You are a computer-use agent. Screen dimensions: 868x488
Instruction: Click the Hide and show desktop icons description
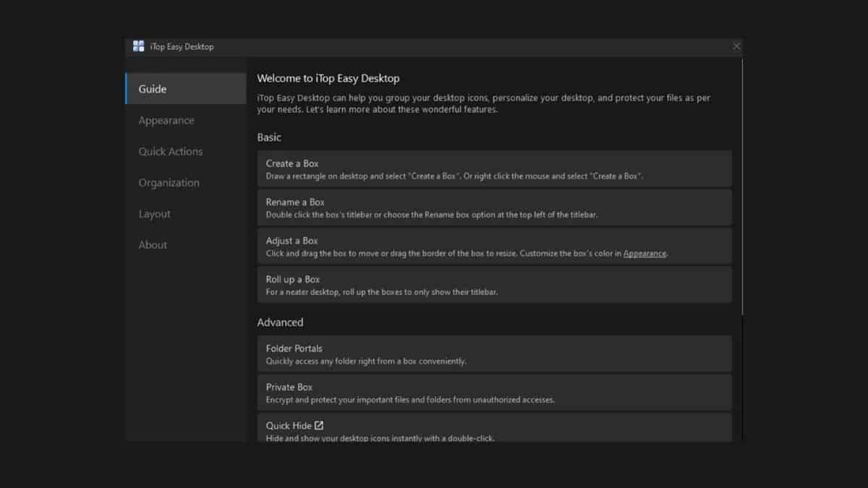point(380,437)
